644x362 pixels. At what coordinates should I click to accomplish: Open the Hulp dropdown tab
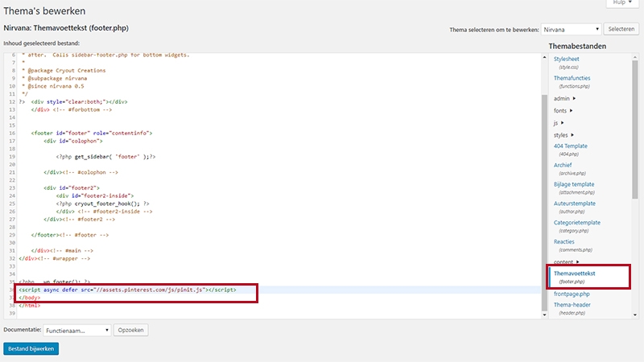pyautogui.click(x=621, y=4)
